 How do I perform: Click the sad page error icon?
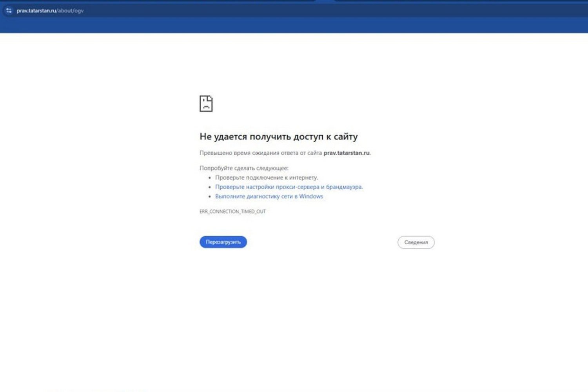point(206,104)
